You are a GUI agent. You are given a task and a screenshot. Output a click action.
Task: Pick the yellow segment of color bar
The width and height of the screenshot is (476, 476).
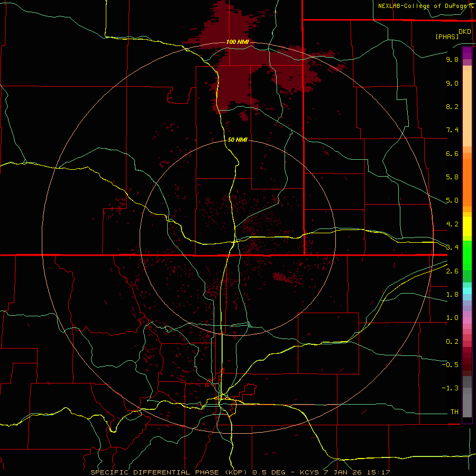point(467,226)
